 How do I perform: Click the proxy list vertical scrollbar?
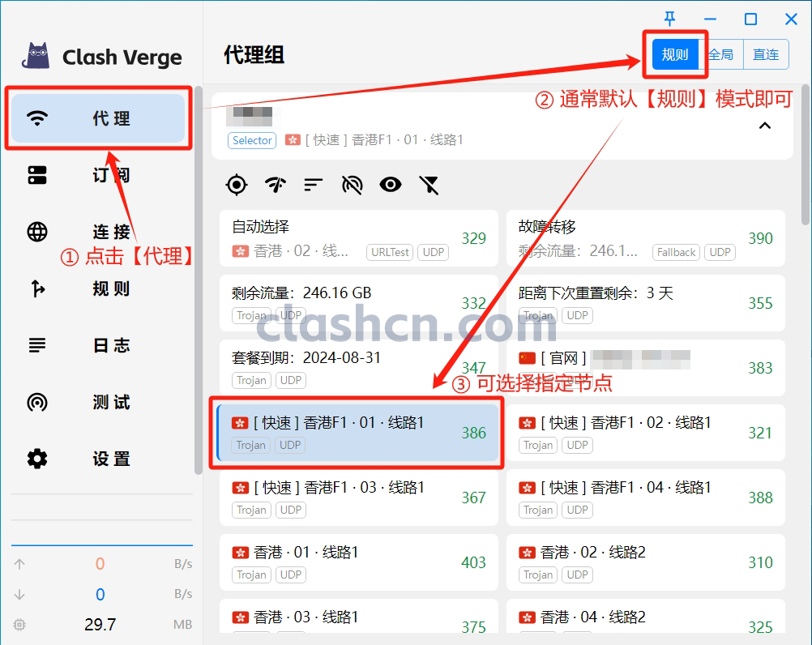tap(806, 156)
